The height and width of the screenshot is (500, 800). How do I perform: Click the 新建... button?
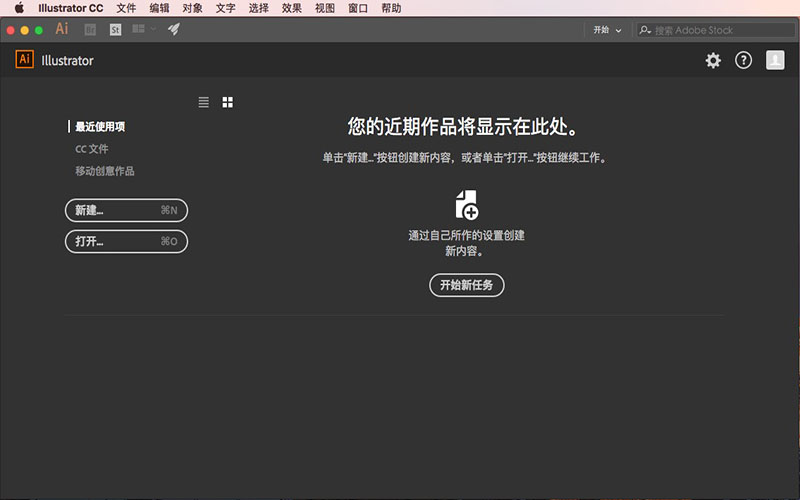click(127, 210)
